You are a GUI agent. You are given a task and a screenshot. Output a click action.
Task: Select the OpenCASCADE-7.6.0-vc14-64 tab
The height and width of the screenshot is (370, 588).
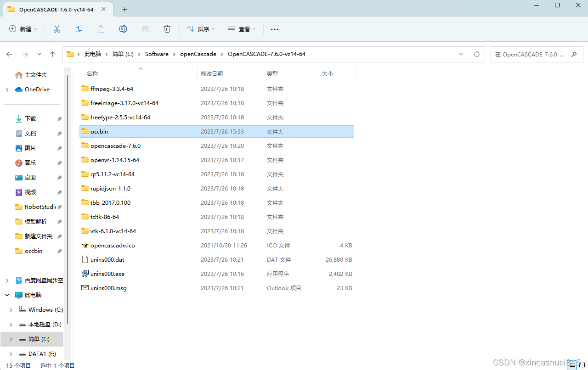57,9
